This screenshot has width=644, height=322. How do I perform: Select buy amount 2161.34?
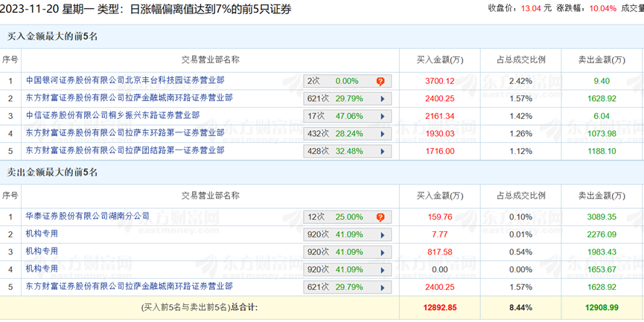[440, 117]
